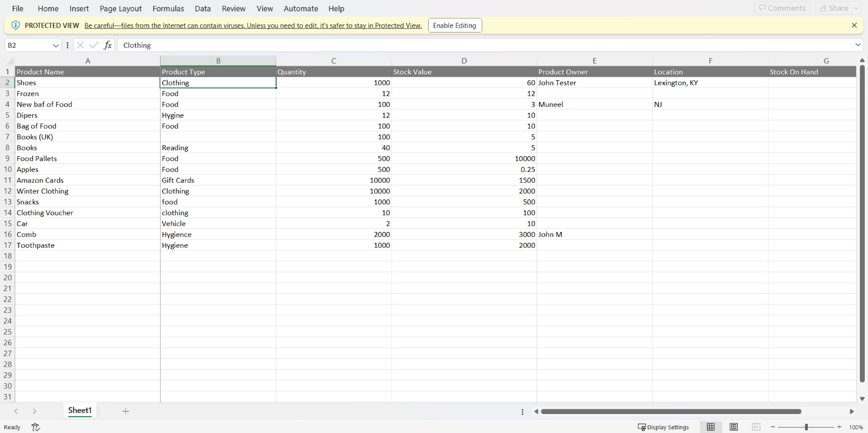
Task: Select Normal view in status bar
Action: coord(711,427)
